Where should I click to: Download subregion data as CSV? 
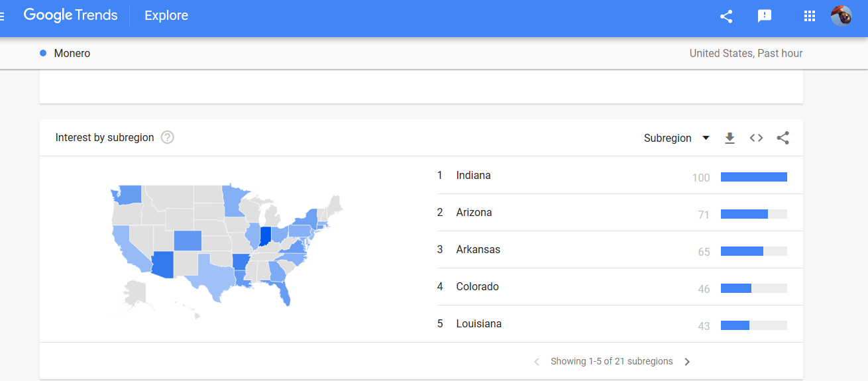coord(730,138)
